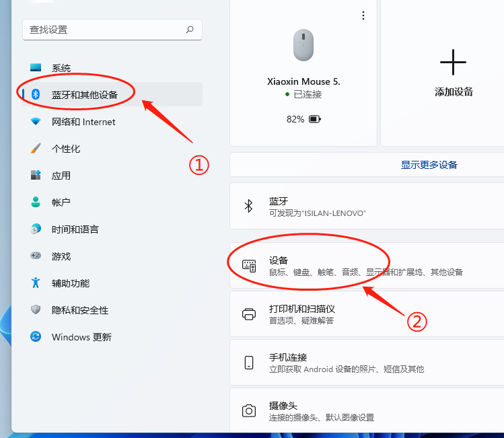This screenshot has height=438, width=504.
Task: Click the Xiaoxin Mouse device thumbnail
Action: [x=303, y=46]
